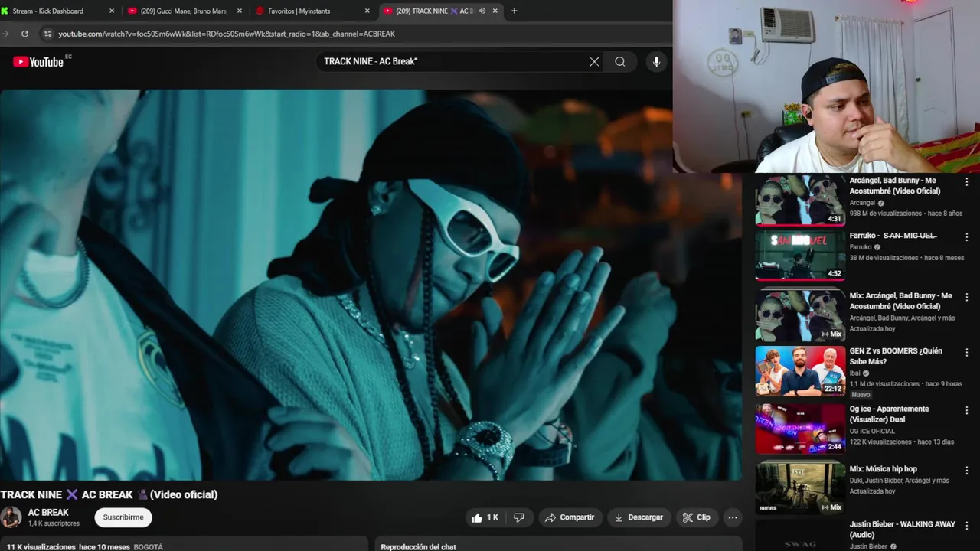
Task: Open Arcángel Me Acostumbré thumbnail
Action: (x=800, y=201)
